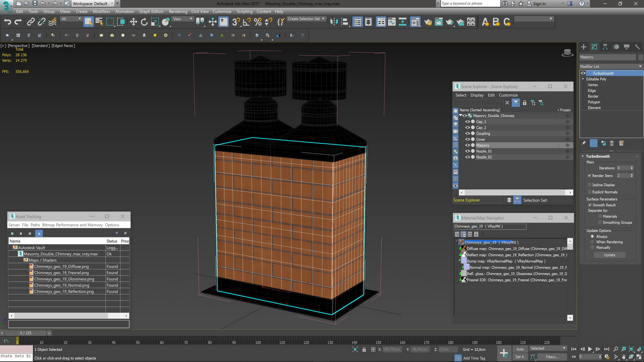Screen dimensions: 644x362
Task: Click the Iterations spinner arrows
Action: [x=632, y=168]
